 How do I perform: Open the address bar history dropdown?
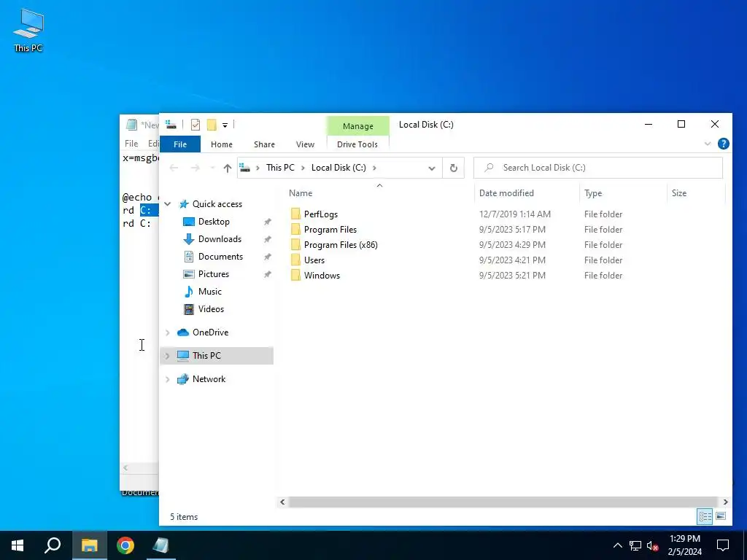432,168
